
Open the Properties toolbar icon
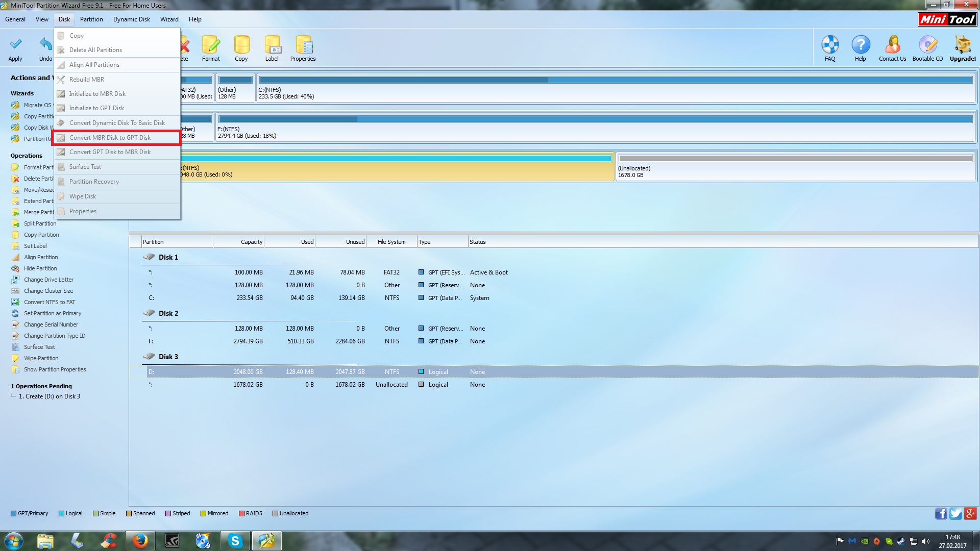point(303,45)
